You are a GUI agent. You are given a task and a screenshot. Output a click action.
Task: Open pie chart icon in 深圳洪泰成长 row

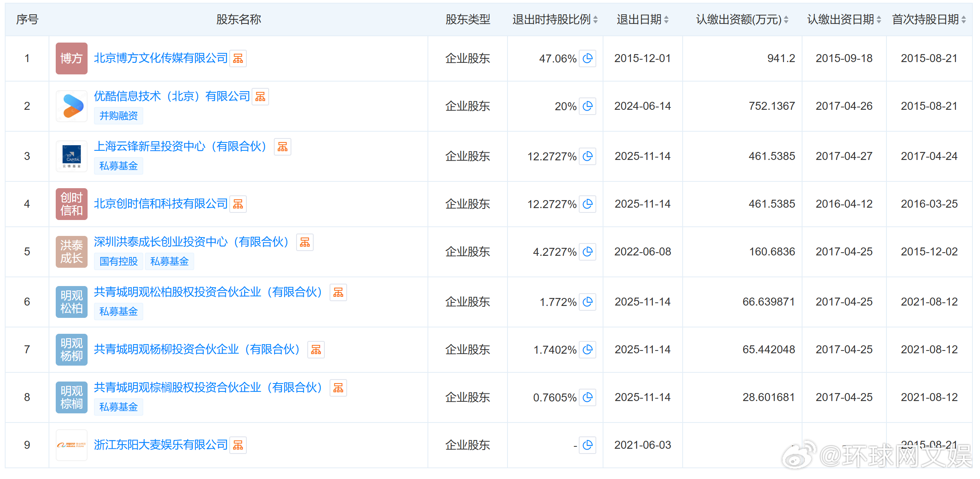tap(588, 251)
